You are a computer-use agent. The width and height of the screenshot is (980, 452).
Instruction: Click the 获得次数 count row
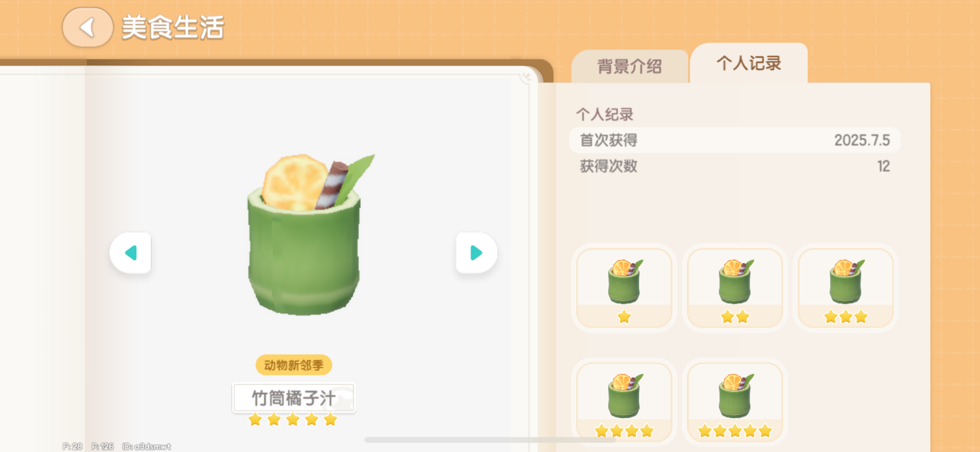[x=735, y=166]
